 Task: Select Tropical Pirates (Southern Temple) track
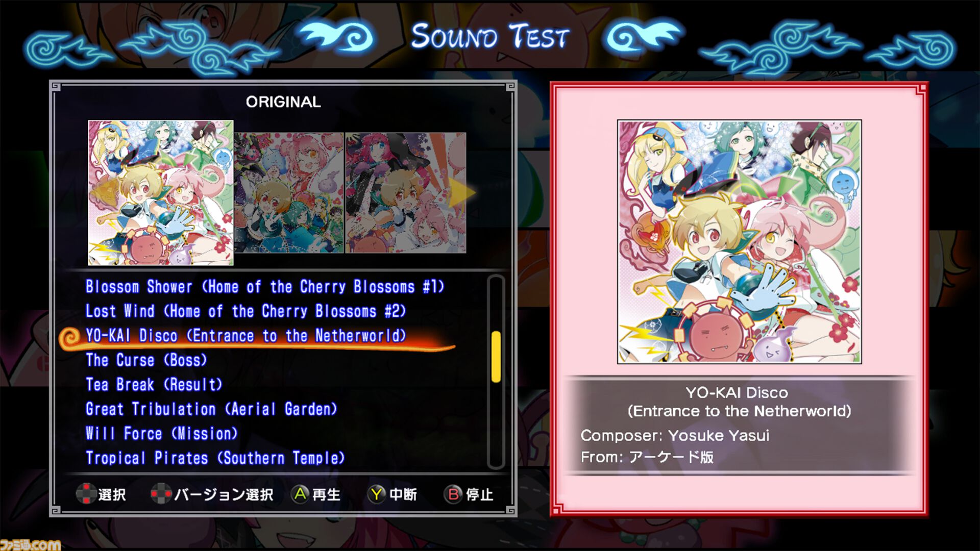(215, 458)
